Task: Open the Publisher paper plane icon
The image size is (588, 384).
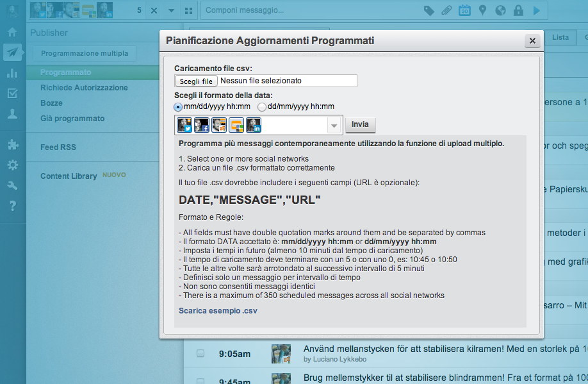Action: (12, 52)
